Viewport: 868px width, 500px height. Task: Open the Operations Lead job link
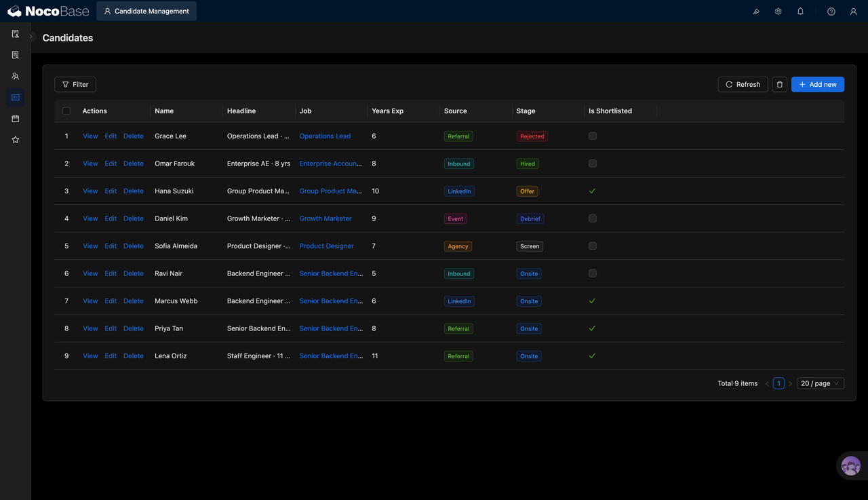[x=325, y=136]
